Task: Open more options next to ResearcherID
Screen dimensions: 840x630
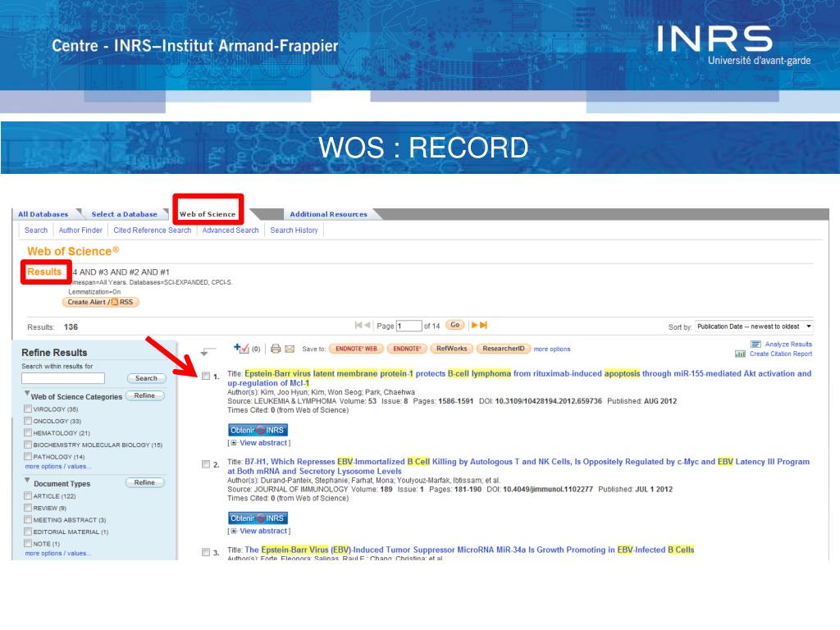Action: (x=552, y=349)
